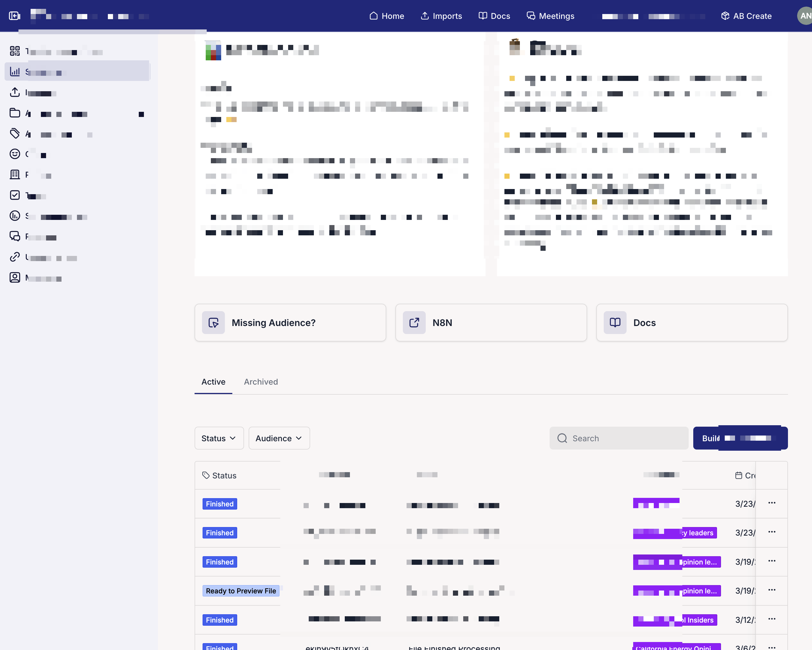The image size is (812, 650).
Task: Click the folder icon in sidebar
Action: pos(15,113)
